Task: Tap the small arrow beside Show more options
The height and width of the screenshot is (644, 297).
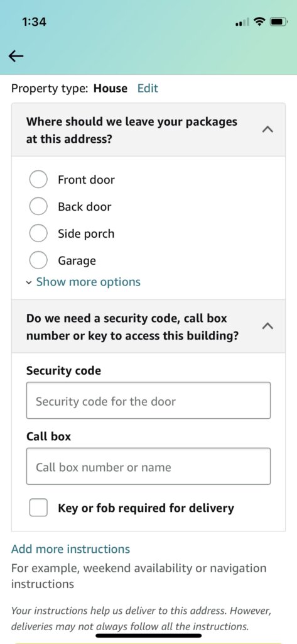Action: [29, 282]
